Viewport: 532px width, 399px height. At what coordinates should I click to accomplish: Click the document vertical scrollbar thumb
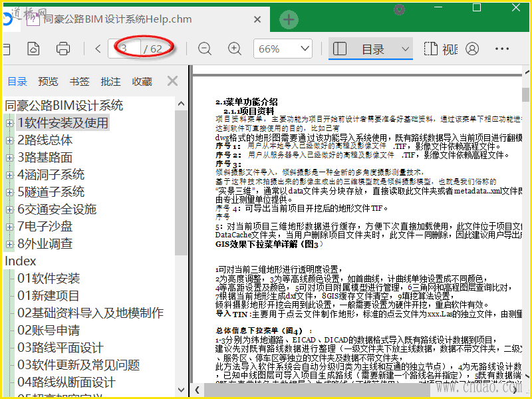(x=525, y=94)
